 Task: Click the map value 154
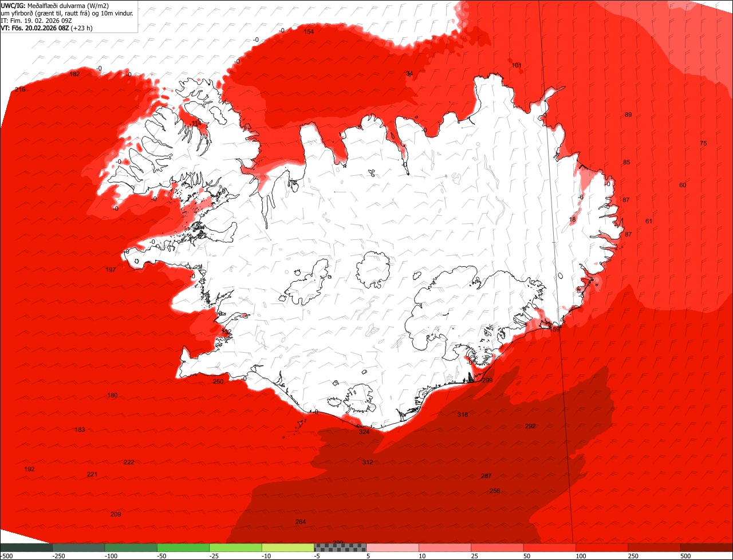point(309,31)
